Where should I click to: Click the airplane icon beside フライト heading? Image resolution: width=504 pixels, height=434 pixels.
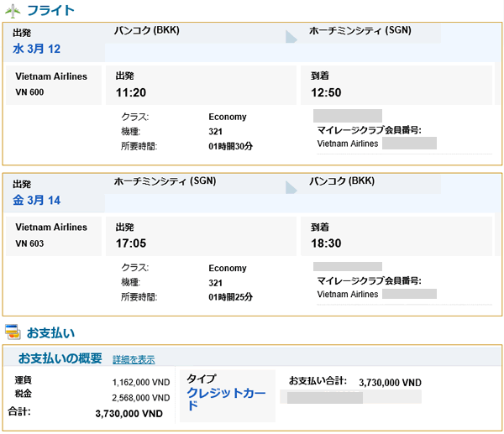[x=13, y=11]
